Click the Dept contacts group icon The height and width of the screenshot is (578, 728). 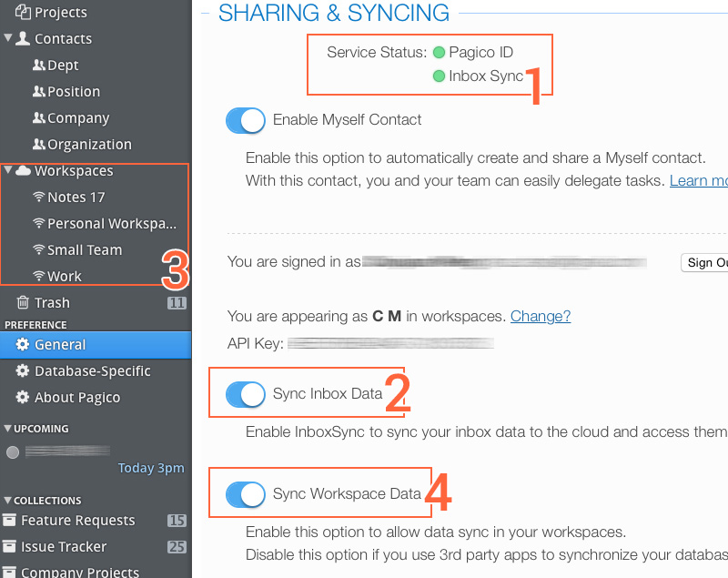click(x=38, y=66)
